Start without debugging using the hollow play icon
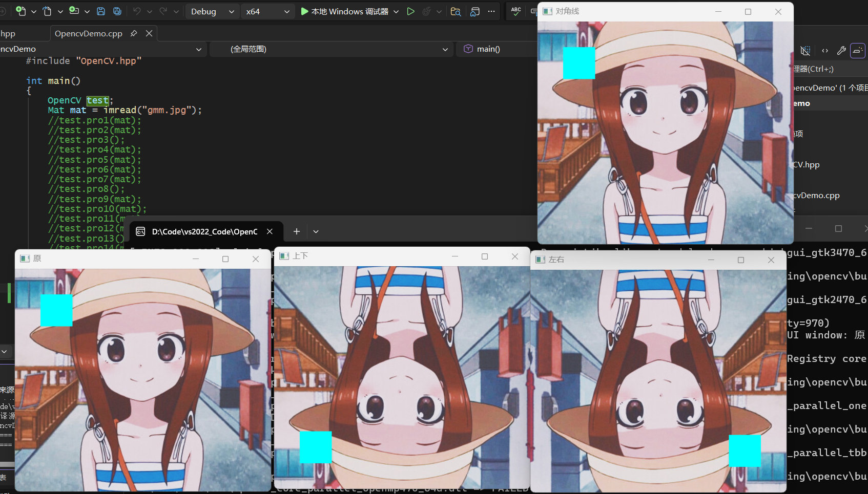This screenshot has width=868, height=494. point(410,11)
